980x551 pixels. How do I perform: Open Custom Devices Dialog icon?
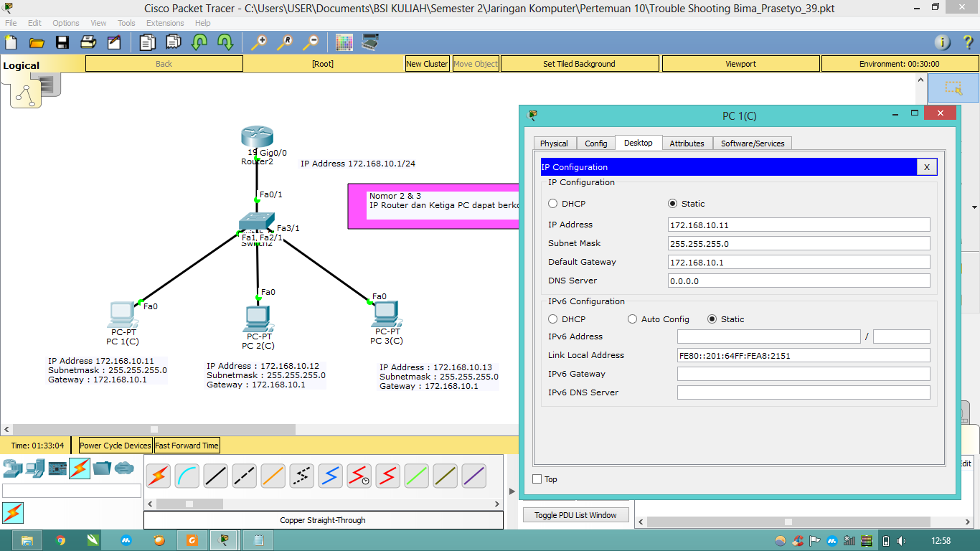370,42
